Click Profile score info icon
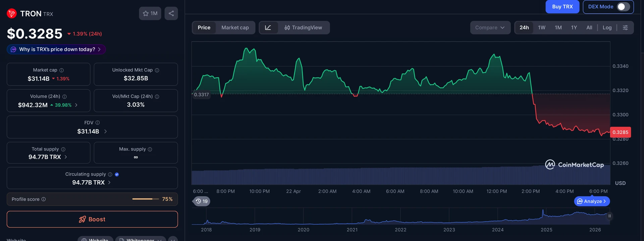This screenshot has height=241, width=644. coord(44,199)
